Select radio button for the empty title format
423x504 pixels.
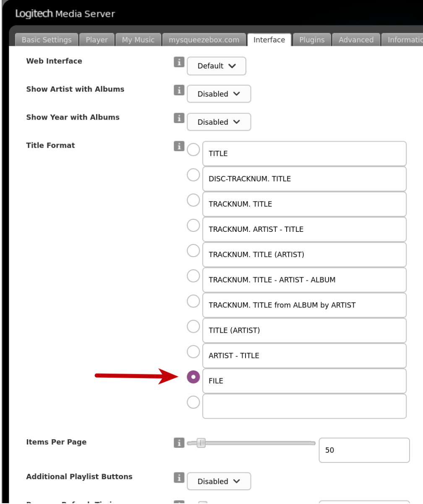[193, 402]
